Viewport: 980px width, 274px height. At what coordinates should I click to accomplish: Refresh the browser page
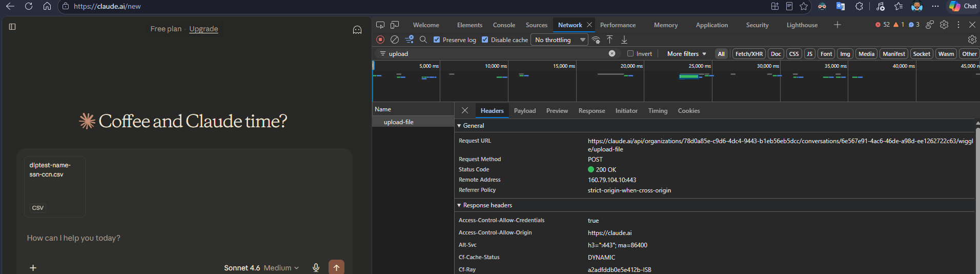[x=29, y=6]
